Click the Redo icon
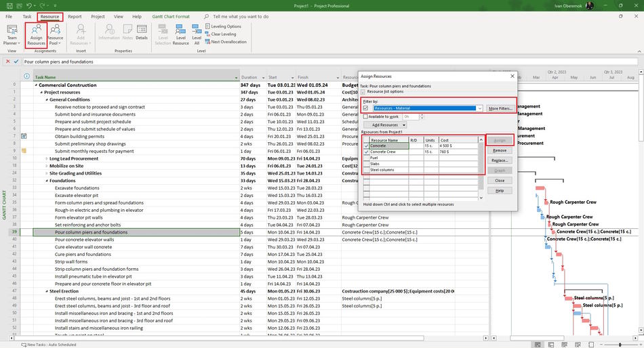Screen dimensions: 644x348 (42, 5)
